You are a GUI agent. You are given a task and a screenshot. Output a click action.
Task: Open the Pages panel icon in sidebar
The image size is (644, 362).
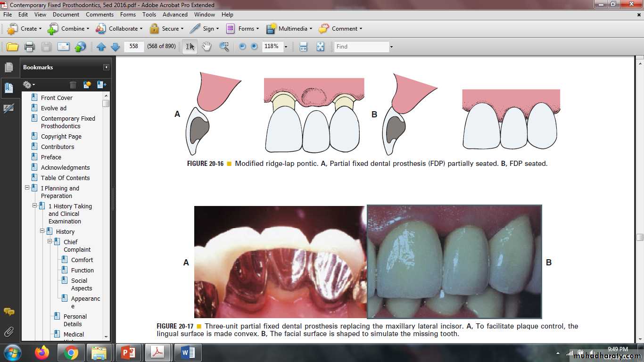coord(8,67)
